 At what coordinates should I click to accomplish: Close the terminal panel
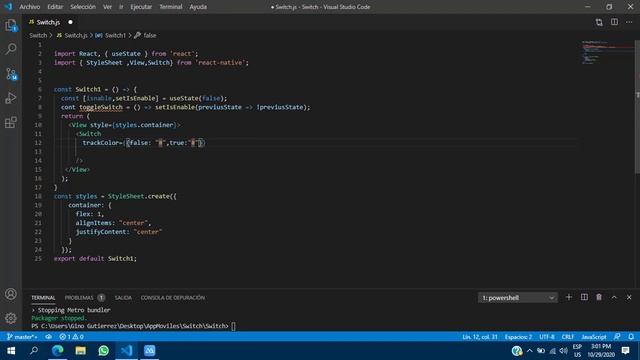tap(629, 298)
